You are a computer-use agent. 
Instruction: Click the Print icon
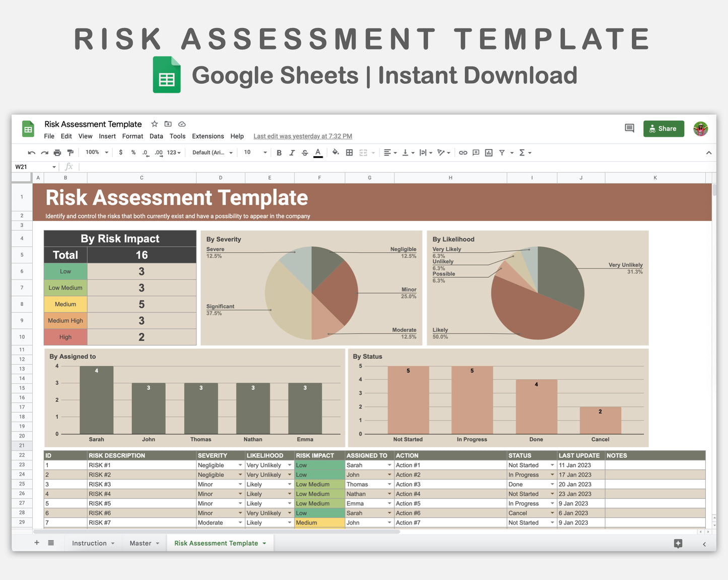(x=57, y=153)
